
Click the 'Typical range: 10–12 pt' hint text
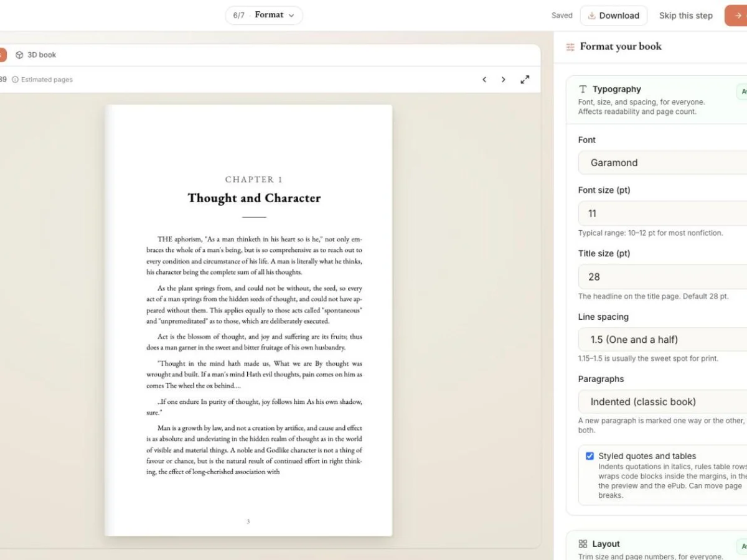point(651,233)
